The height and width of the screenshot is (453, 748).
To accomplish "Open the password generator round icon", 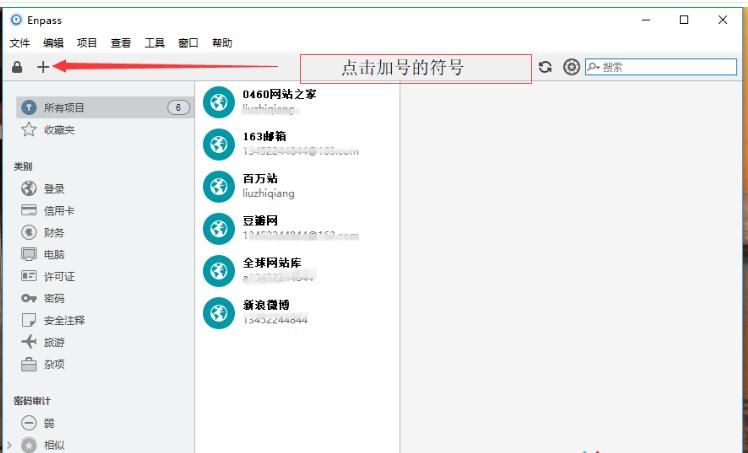I will pos(571,67).
